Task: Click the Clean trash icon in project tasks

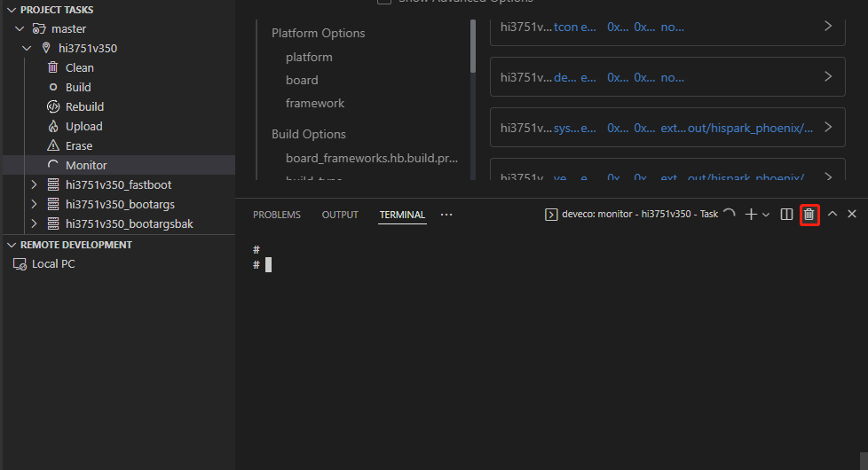Action: tap(52, 67)
